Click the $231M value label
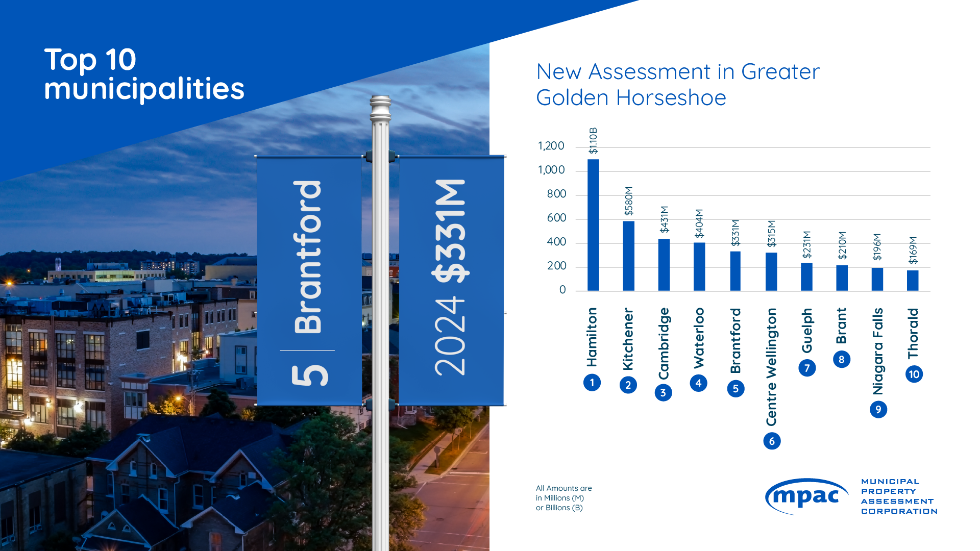980x551 pixels. coord(806,245)
